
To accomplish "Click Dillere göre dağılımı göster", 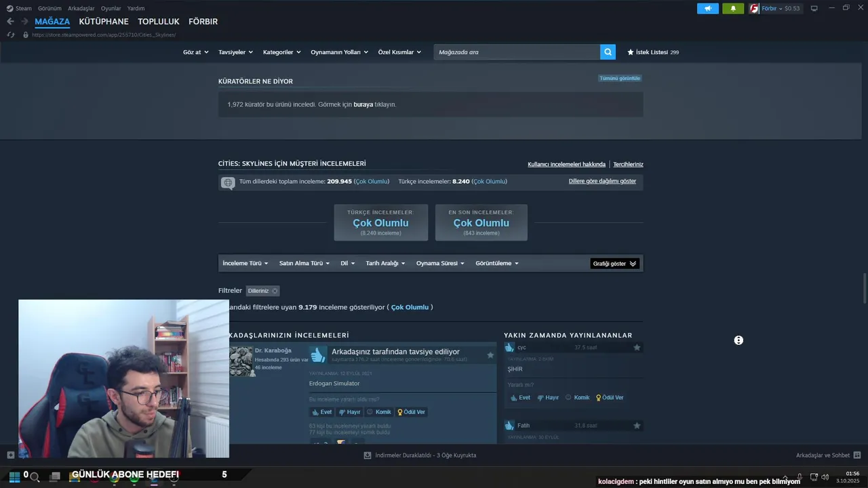I will [602, 181].
